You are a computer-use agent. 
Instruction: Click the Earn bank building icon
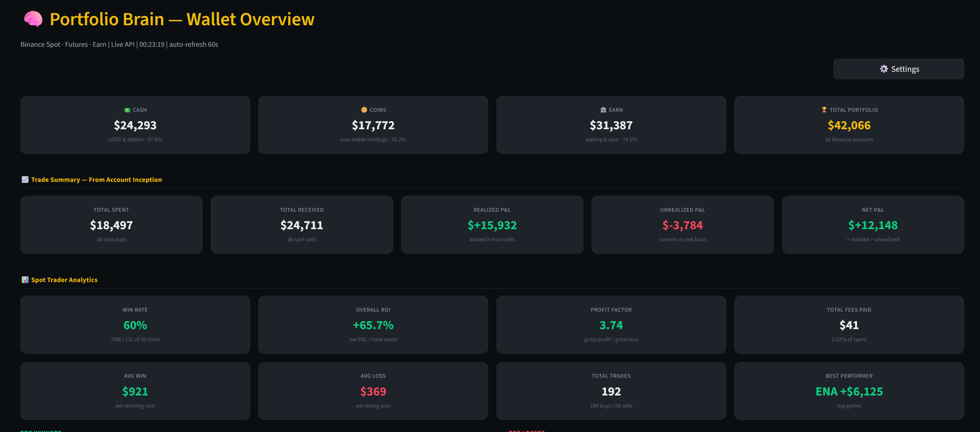pos(603,110)
